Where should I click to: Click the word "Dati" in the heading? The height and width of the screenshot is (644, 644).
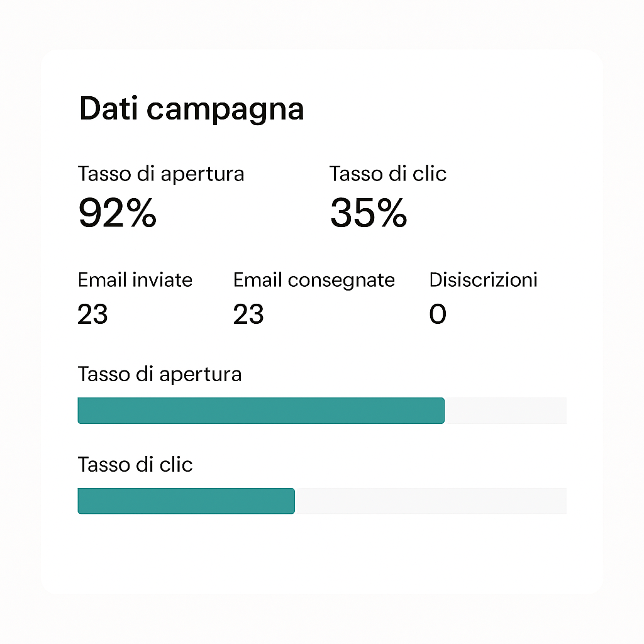(x=108, y=109)
